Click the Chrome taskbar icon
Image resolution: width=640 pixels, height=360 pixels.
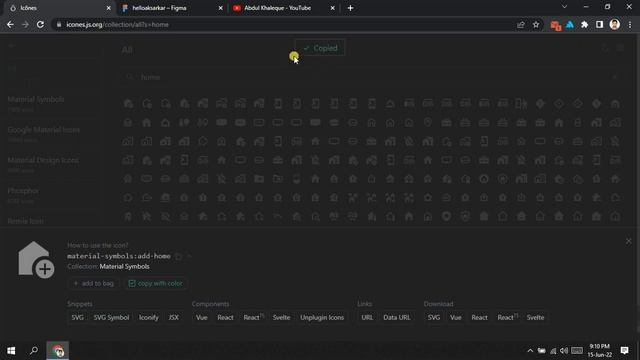(x=58, y=351)
